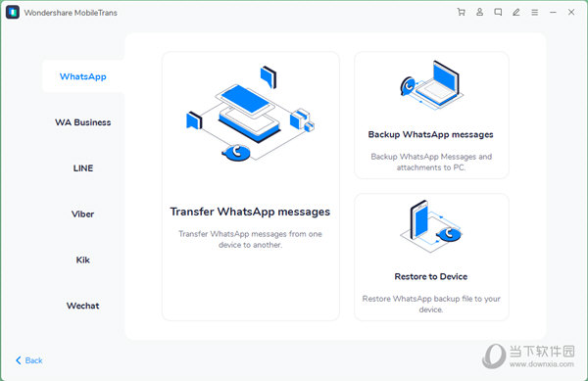Screen dimensions: 588x381
Task: Open the shopping cart icon
Action: point(462,13)
